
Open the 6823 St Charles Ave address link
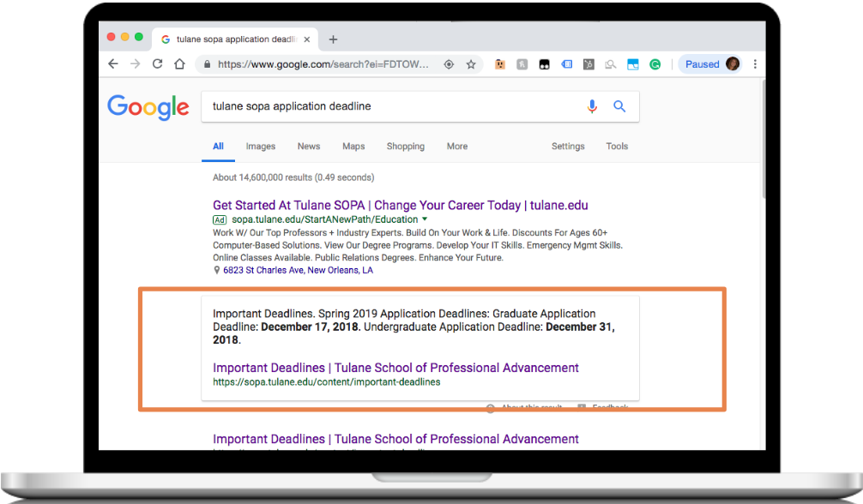pyautogui.click(x=298, y=270)
